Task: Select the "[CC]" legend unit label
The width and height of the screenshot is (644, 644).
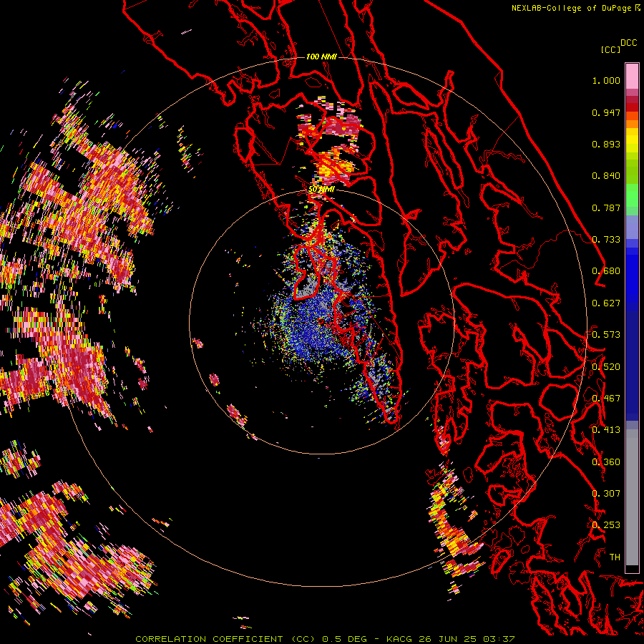Action: click(610, 49)
